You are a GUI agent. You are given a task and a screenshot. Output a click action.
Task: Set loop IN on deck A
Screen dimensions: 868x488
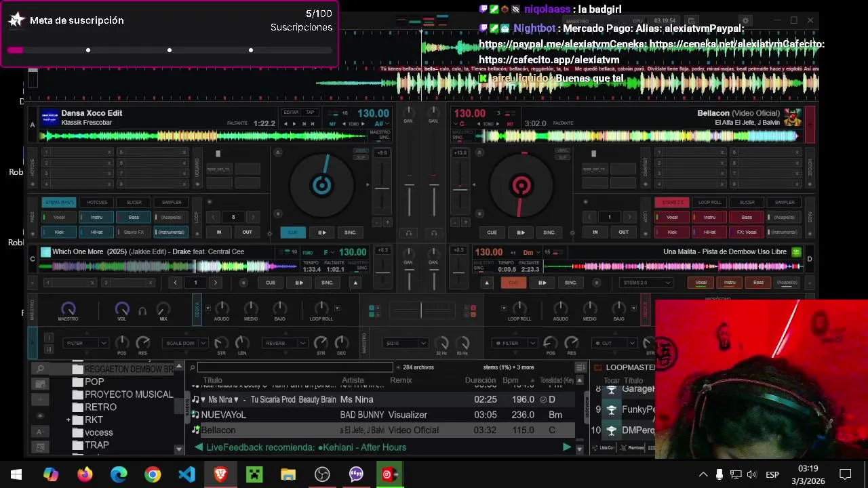218,232
